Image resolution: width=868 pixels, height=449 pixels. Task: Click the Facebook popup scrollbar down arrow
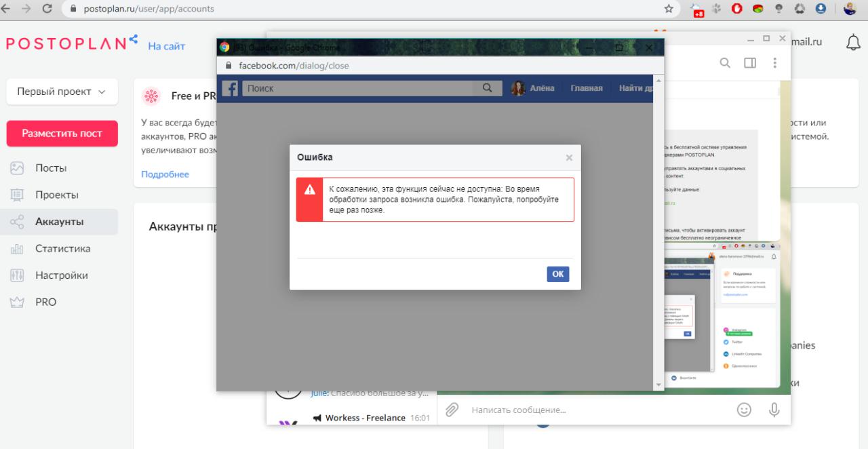coord(658,385)
